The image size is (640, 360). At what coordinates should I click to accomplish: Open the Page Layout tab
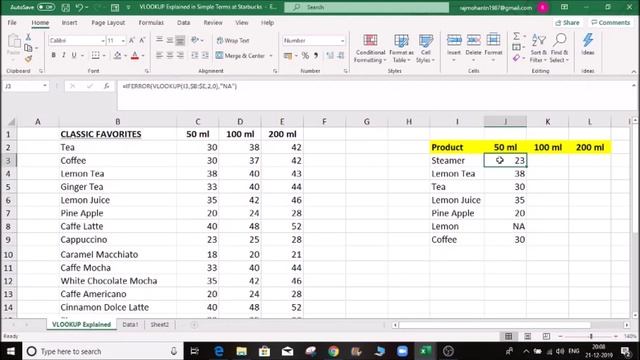pos(108,23)
